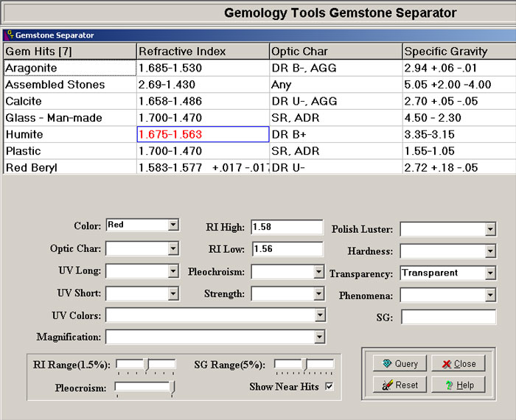This screenshot has height=420, width=516.
Task: Click the 1.658-1.486 refractive index cell
Action: [203, 101]
